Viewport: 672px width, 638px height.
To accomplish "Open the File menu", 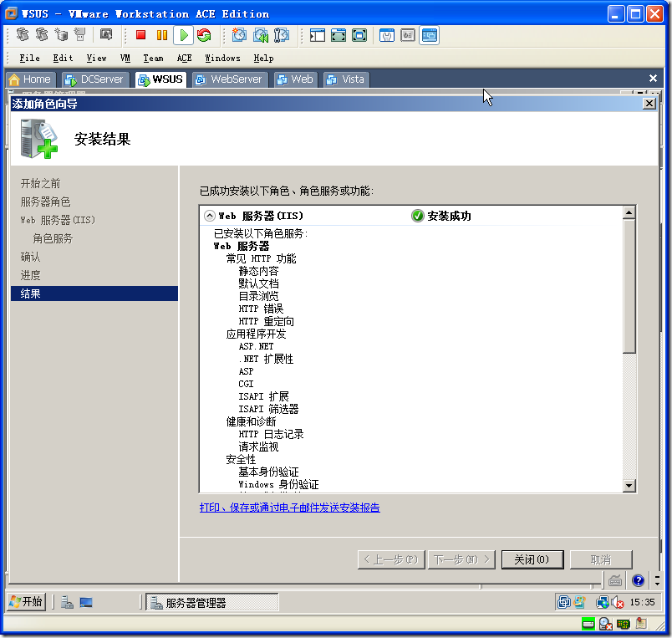I will [x=29, y=58].
